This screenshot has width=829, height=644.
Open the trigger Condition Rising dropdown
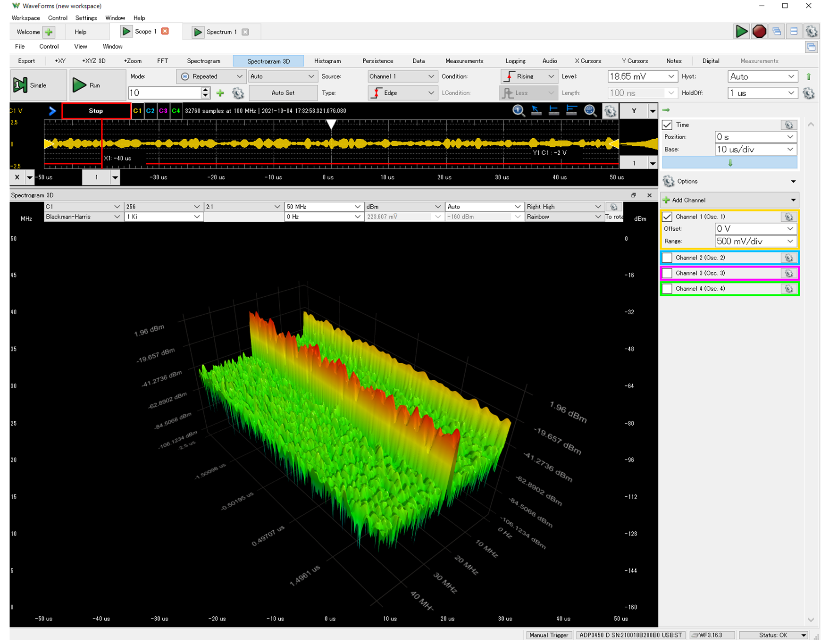(529, 76)
